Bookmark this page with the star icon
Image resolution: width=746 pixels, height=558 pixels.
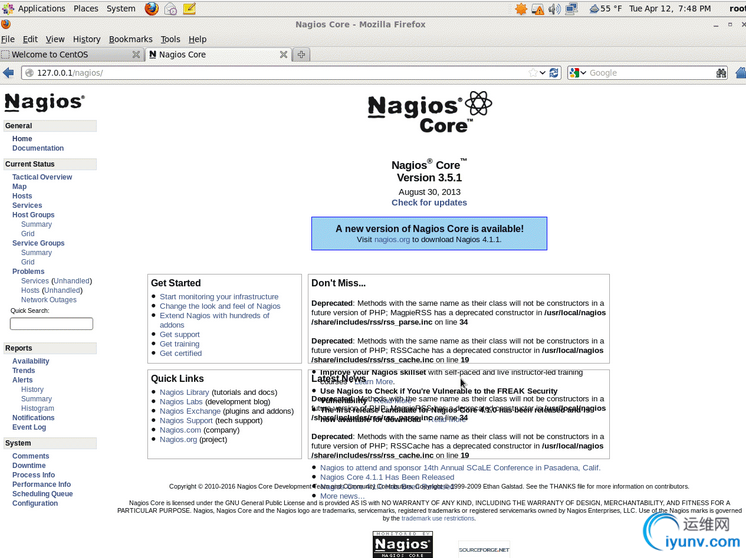click(533, 73)
